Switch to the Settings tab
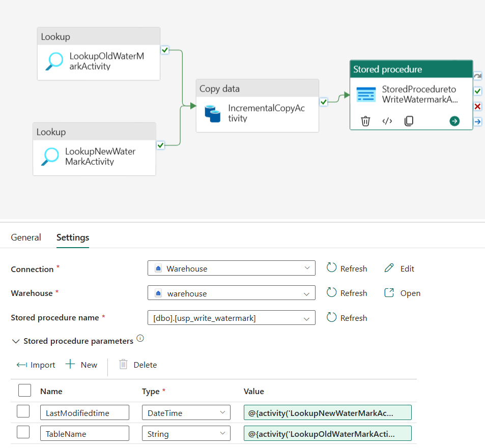The height and width of the screenshot is (448, 485). pyautogui.click(x=72, y=237)
